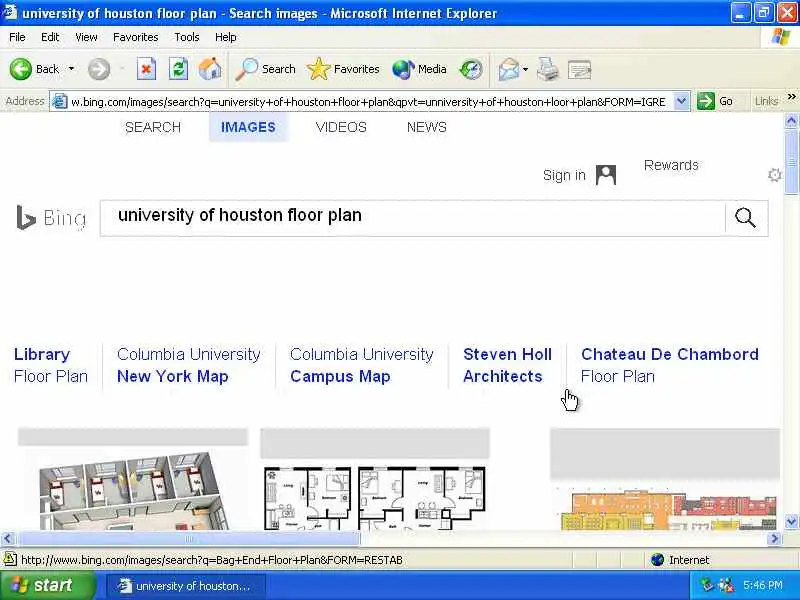Open the Media pane
The height and width of the screenshot is (600, 800).
[419, 69]
